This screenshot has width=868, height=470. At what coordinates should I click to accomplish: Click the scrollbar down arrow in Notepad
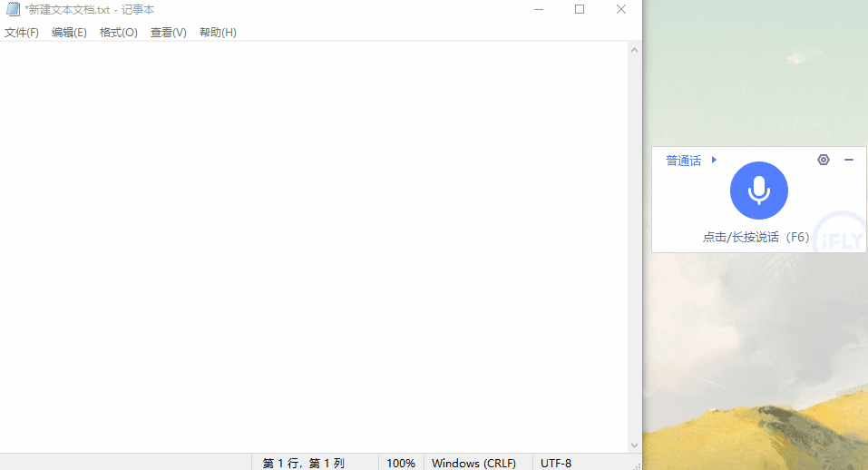click(634, 445)
